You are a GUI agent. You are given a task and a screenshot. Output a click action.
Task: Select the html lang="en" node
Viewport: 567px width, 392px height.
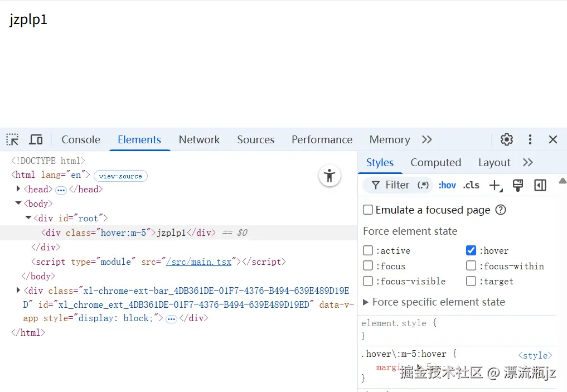pyautogui.click(x=51, y=175)
